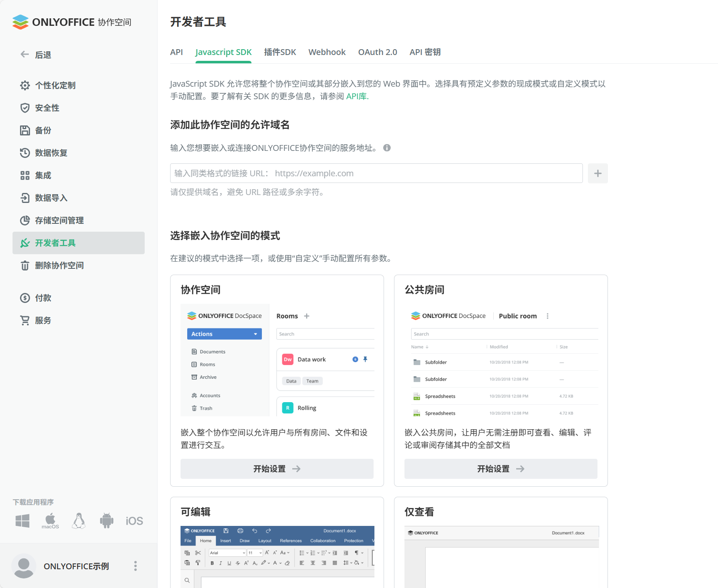718x588 pixels.
Task: Open the Webhook tab
Action: click(327, 52)
